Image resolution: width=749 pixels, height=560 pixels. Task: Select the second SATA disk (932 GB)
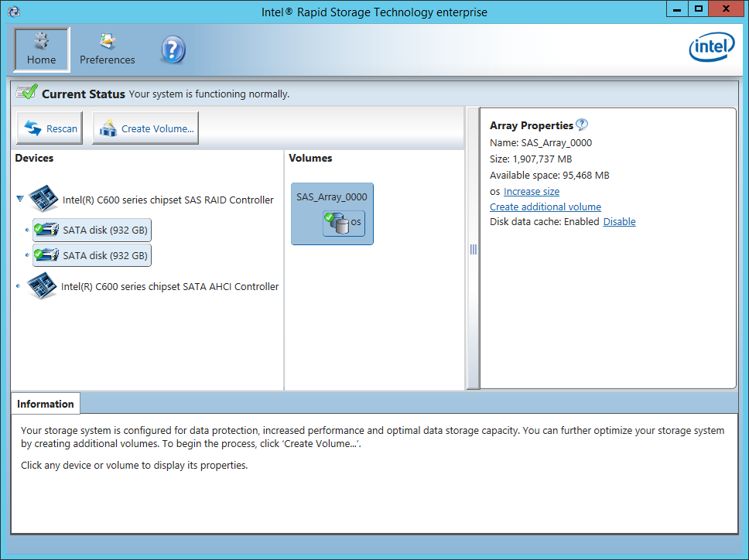(x=92, y=255)
